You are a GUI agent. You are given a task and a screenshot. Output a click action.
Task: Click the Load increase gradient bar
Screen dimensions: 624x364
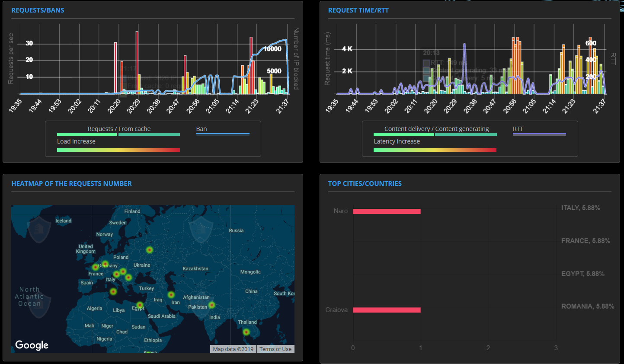[118, 150]
